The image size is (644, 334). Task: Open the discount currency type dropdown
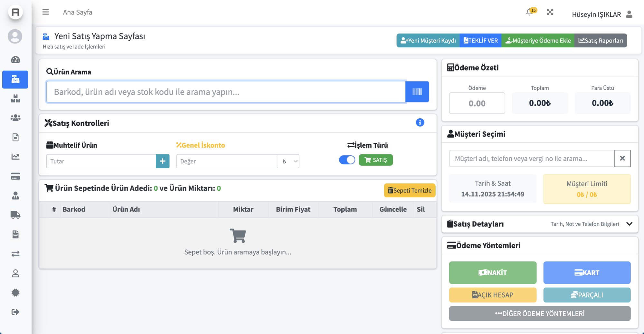pyautogui.click(x=289, y=161)
